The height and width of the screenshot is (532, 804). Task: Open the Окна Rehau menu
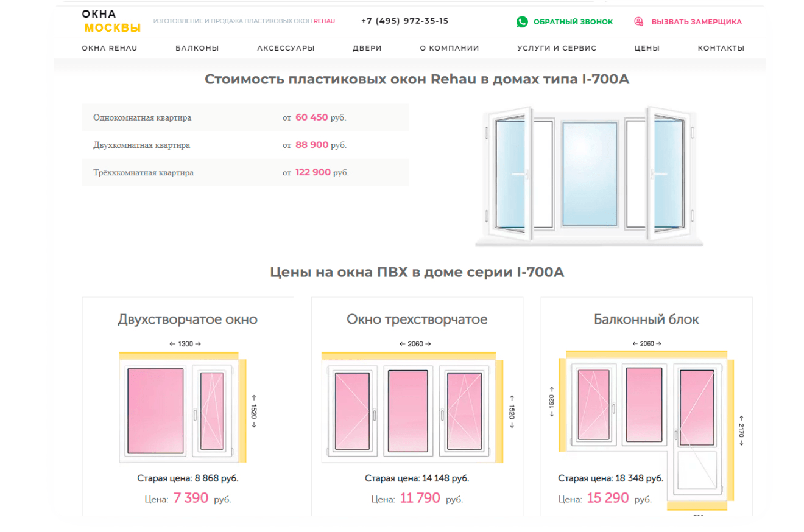(x=110, y=48)
